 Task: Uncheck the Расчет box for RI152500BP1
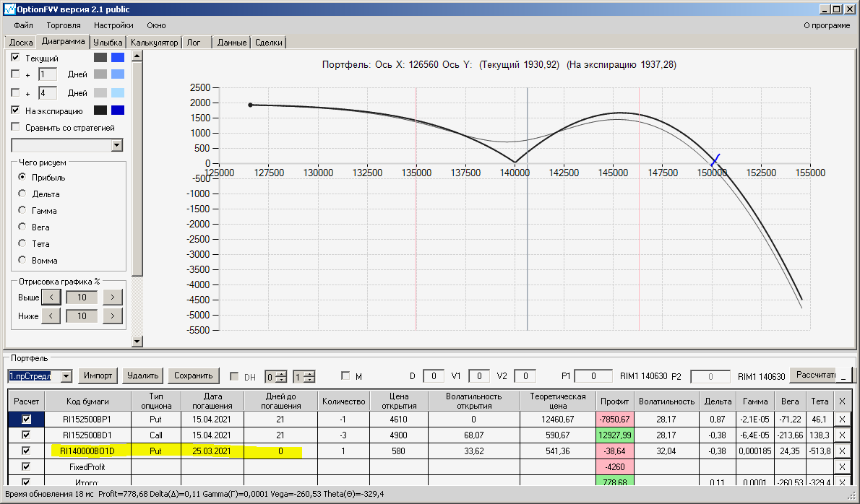pyautogui.click(x=26, y=419)
